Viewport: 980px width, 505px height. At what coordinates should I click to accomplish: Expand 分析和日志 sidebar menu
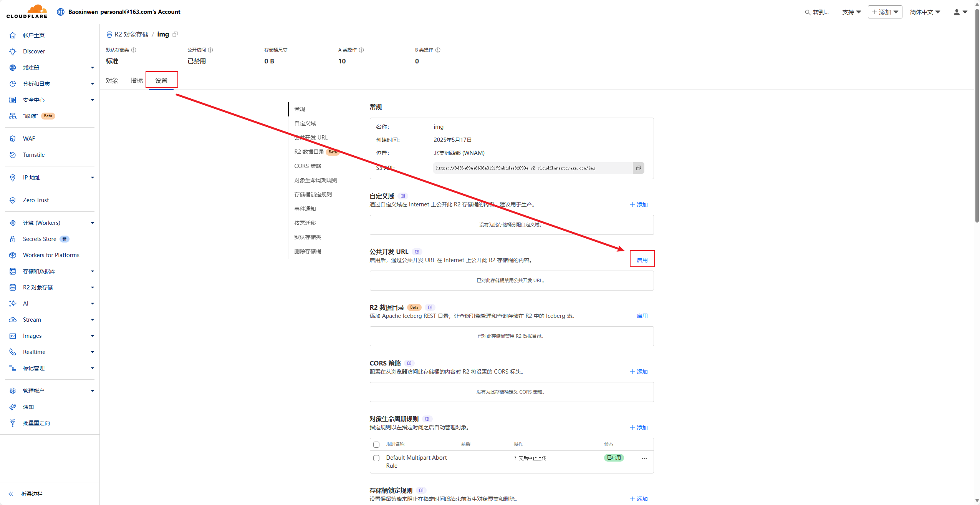coord(93,84)
